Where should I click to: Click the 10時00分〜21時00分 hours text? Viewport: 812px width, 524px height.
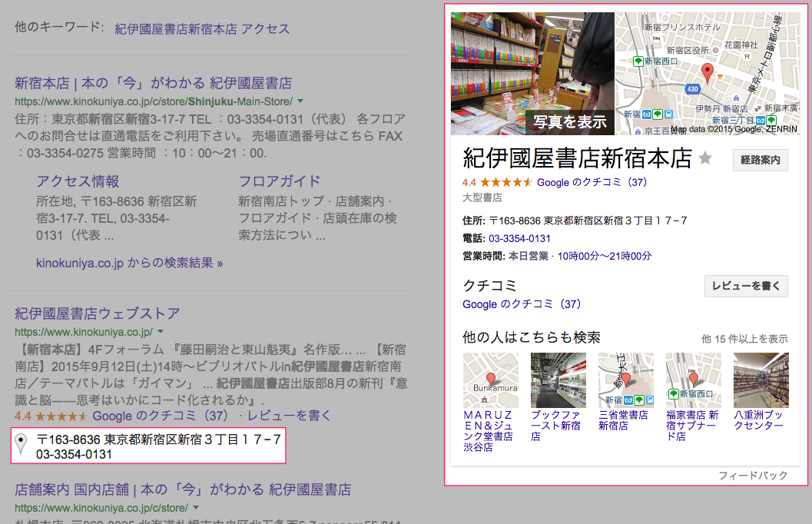pyautogui.click(x=605, y=257)
